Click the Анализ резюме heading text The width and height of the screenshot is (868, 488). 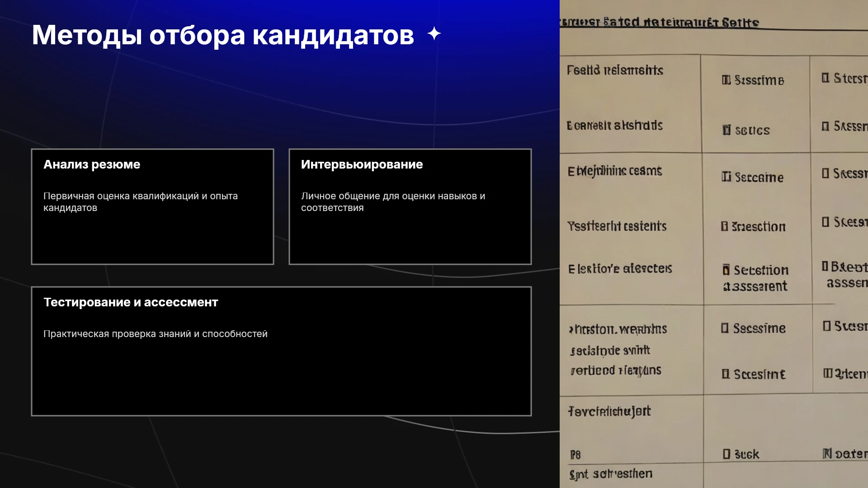pos(92,164)
